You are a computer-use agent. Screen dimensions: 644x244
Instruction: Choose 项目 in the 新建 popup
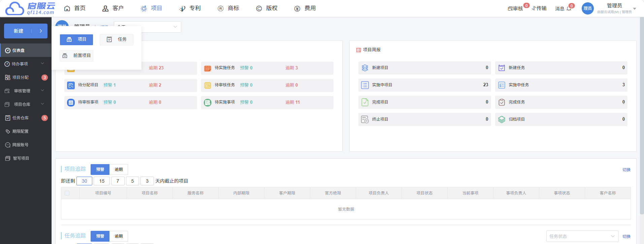point(76,39)
